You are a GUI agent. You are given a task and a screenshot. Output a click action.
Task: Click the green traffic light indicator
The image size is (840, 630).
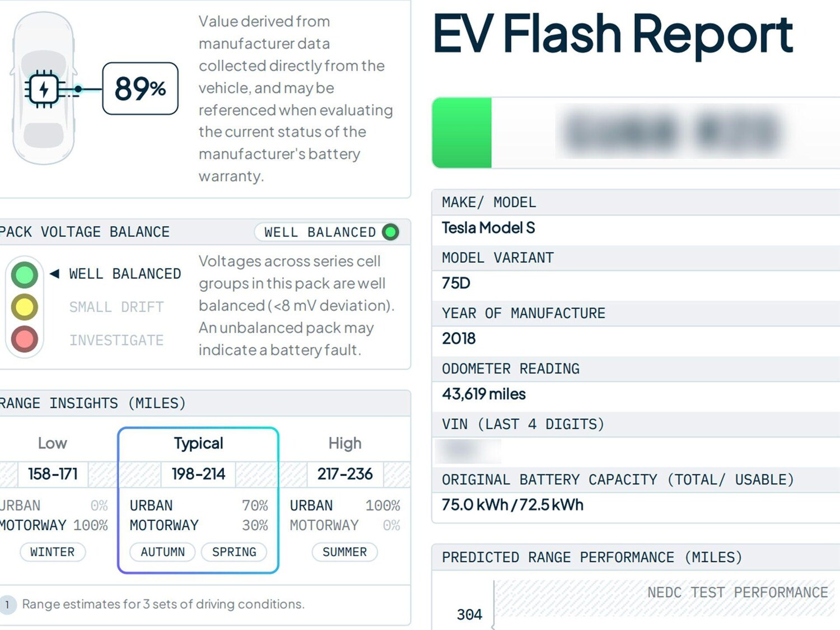coord(25,274)
